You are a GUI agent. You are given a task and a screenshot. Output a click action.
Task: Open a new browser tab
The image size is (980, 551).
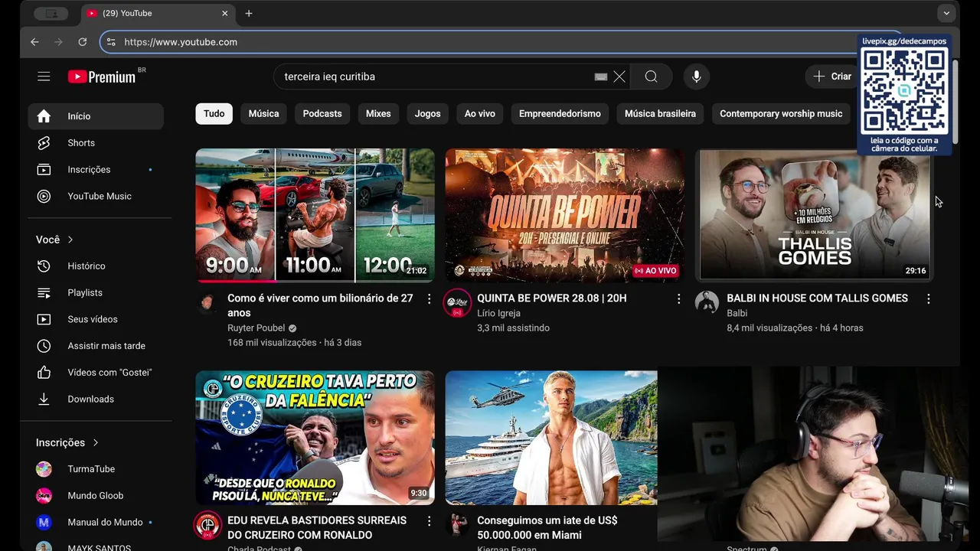[249, 13]
